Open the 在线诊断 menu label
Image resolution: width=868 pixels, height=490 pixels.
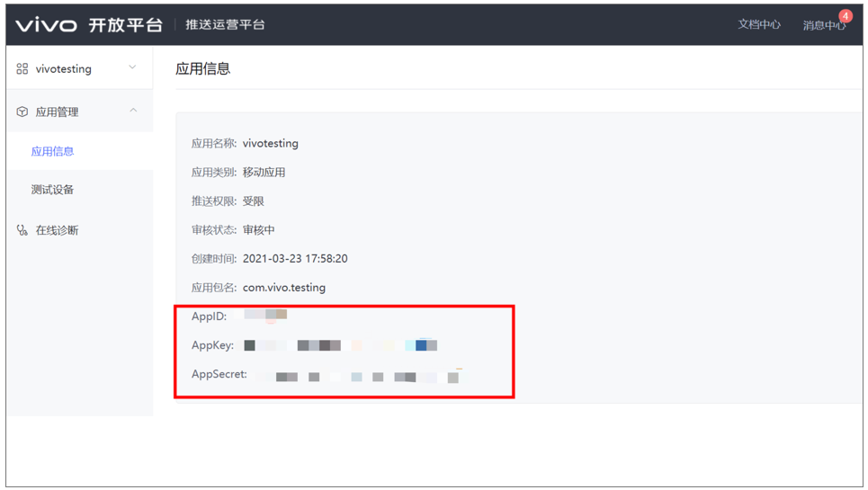click(57, 230)
